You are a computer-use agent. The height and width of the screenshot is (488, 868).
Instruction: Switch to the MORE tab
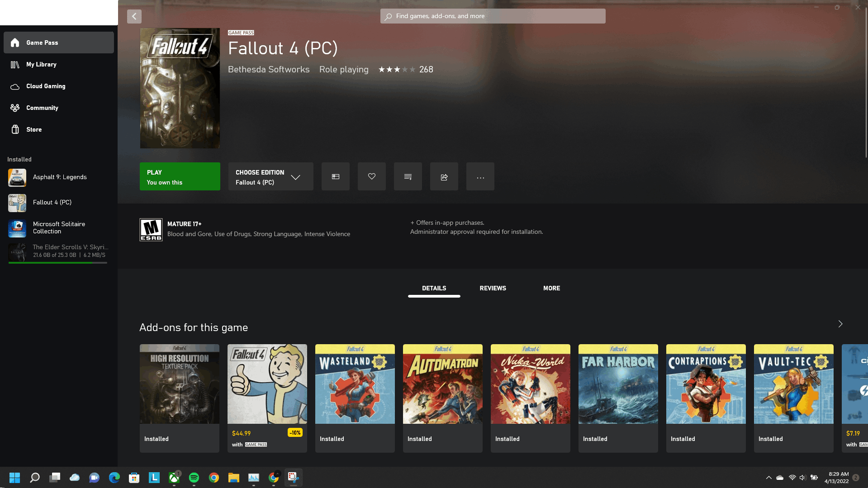pyautogui.click(x=552, y=289)
